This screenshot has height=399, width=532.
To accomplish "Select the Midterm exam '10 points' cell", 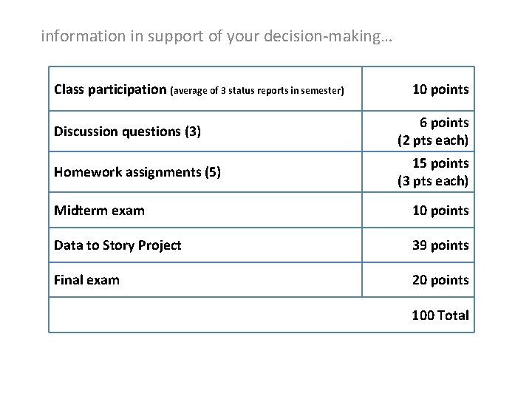I will 440,211.
